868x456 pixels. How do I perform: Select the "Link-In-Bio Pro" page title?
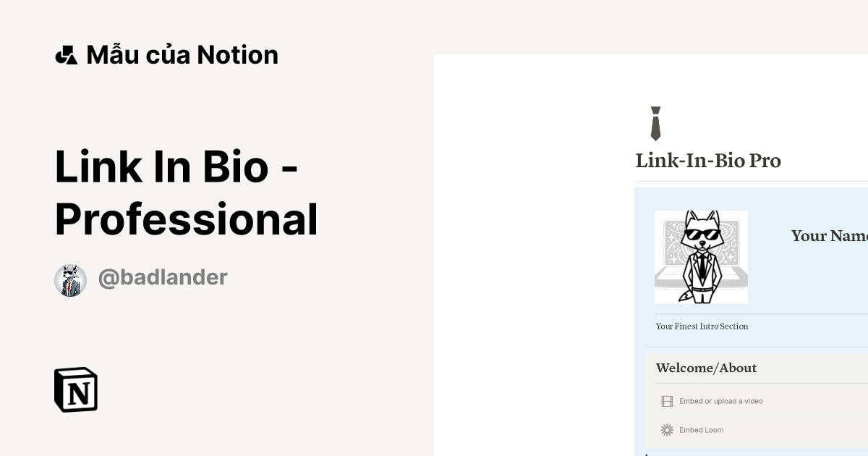click(x=707, y=161)
